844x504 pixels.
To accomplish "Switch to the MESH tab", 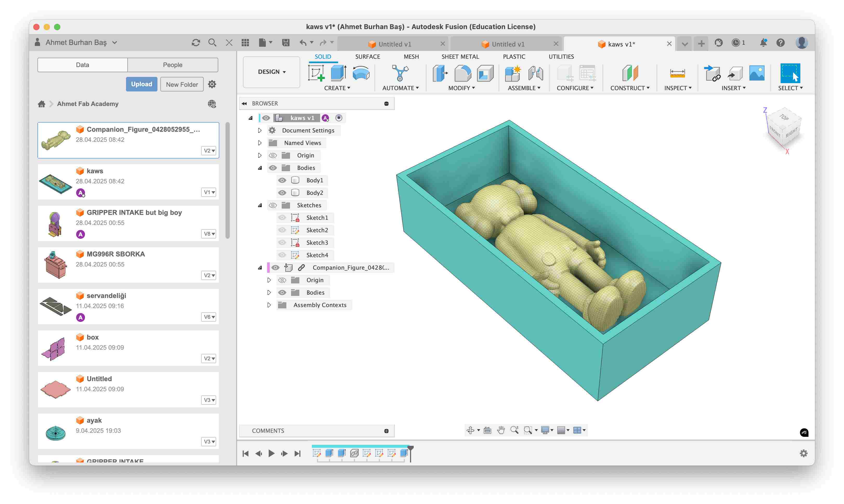I will point(411,57).
